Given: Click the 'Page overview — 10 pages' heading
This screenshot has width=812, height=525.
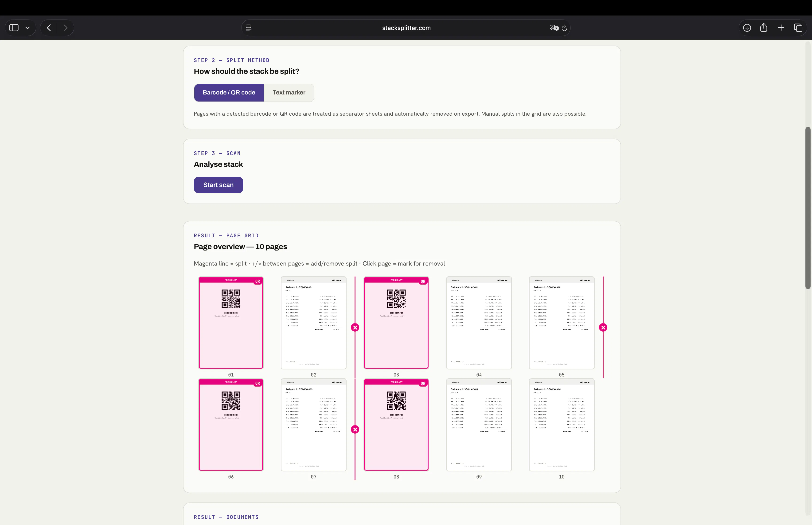Looking at the screenshot, I should point(240,247).
